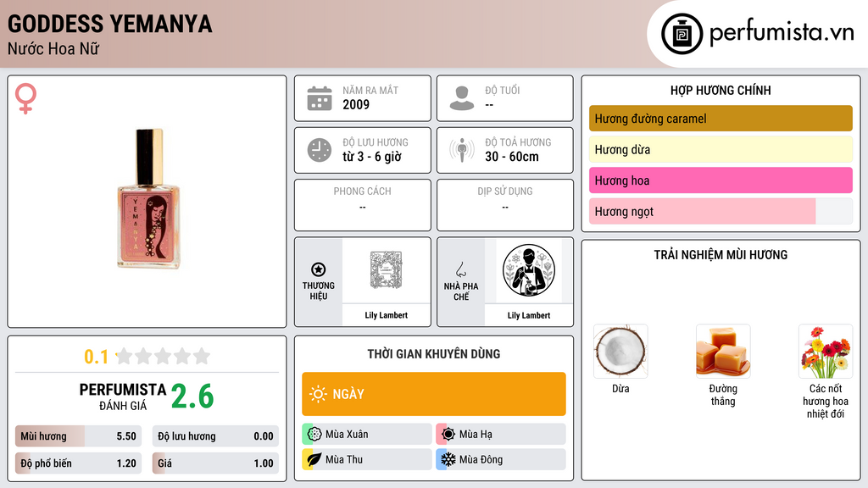Click the Lily Lambert brand name

(x=386, y=315)
